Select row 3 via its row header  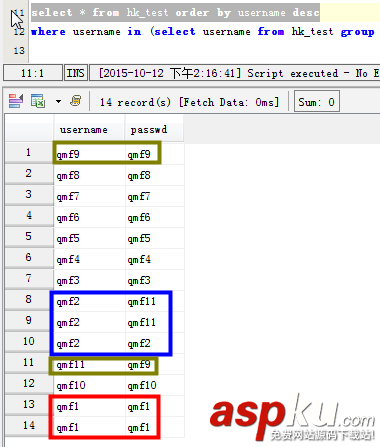tap(29, 195)
